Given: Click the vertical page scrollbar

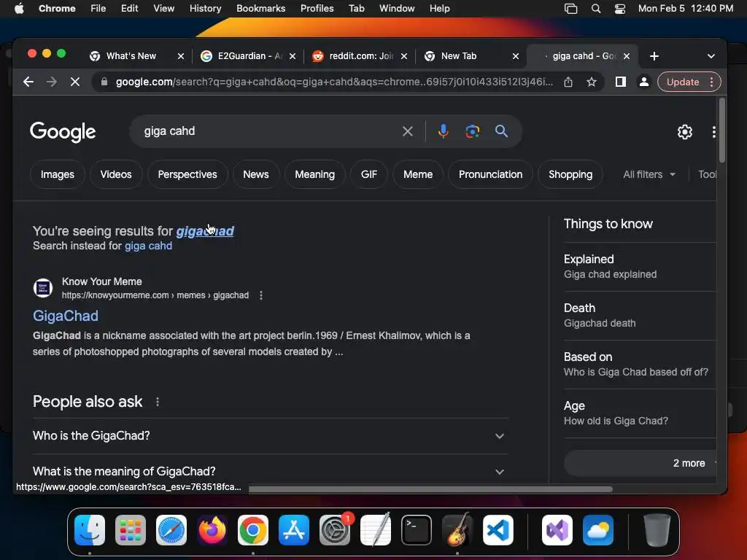Looking at the screenshot, I should pos(722,131).
